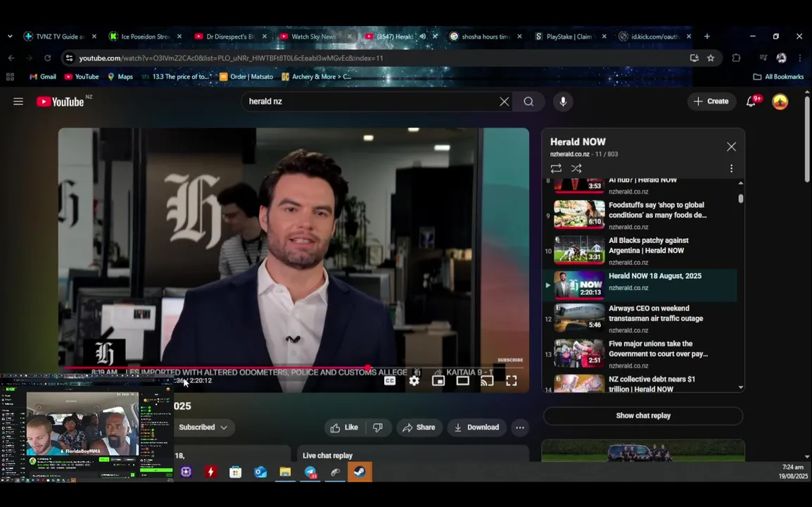Click Create button in YouTube header
This screenshot has width=812, height=507.
[x=711, y=101]
